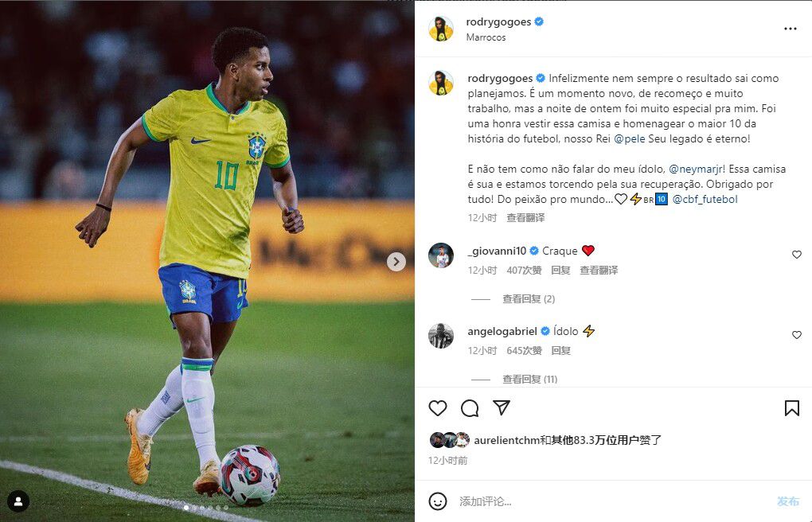Open the @cbf_futebol mention link
The image size is (812, 522).
coord(705,199)
